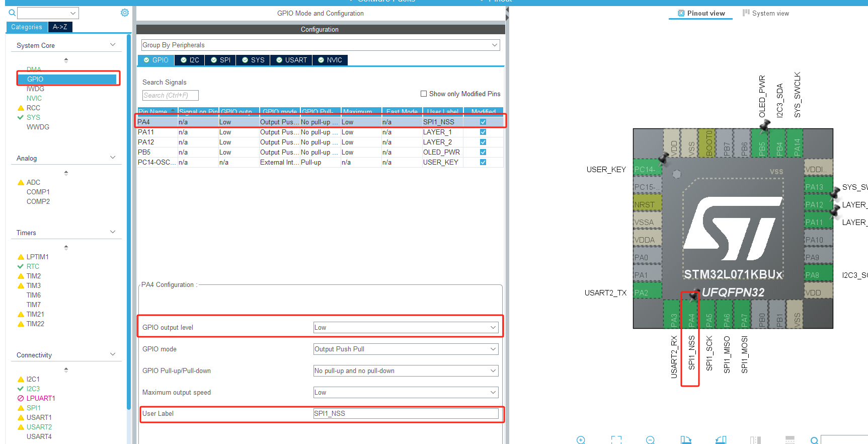
Task: Click PA13 pin on chip
Action: [x=818, y=187]
